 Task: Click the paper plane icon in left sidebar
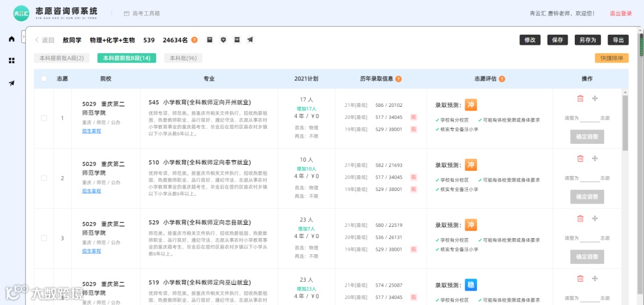click(11, 83)
